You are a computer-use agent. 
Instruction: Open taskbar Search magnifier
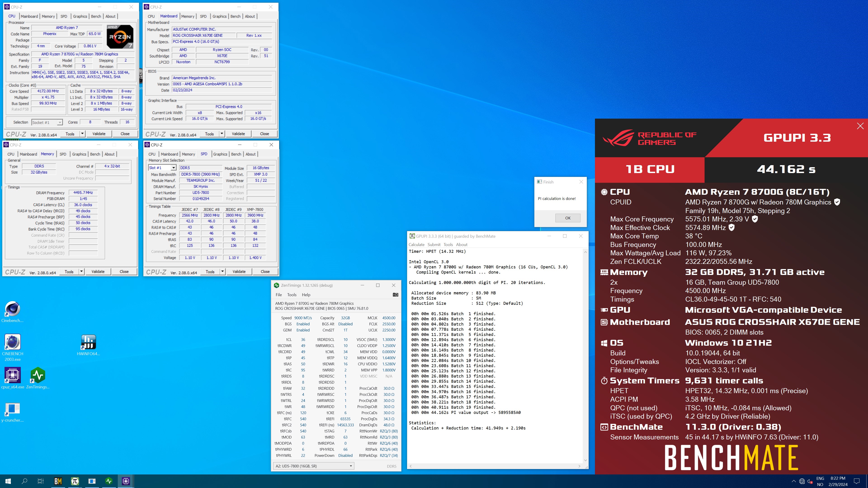tap(24, 481)
